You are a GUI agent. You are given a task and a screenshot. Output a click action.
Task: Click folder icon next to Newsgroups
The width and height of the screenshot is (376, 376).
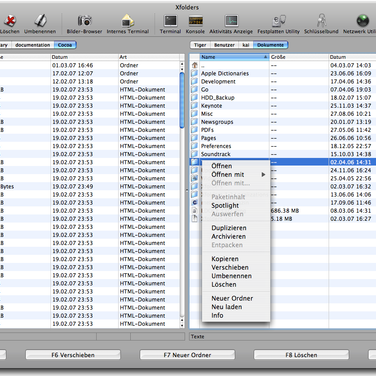(195, 122)
